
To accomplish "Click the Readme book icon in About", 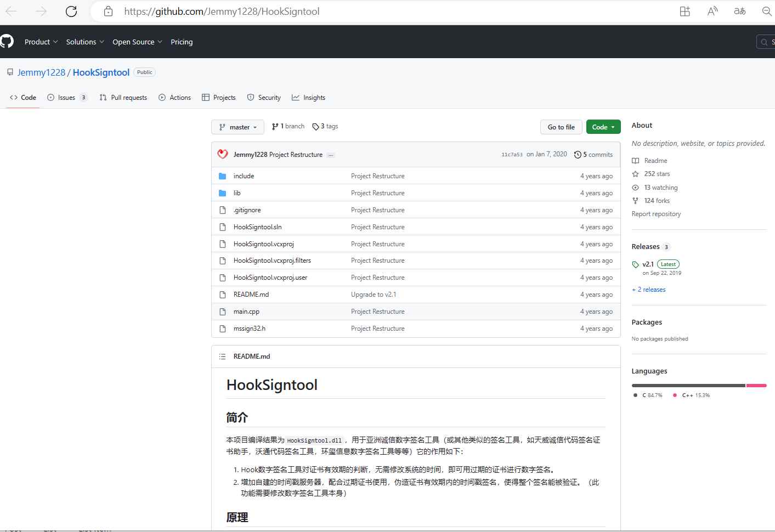I will (636, 161).
